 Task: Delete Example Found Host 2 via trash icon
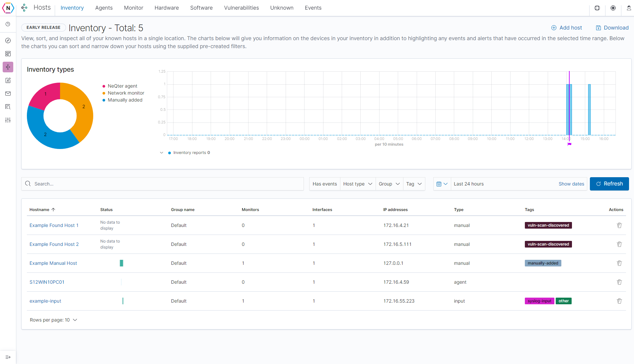tap(619, 244)
